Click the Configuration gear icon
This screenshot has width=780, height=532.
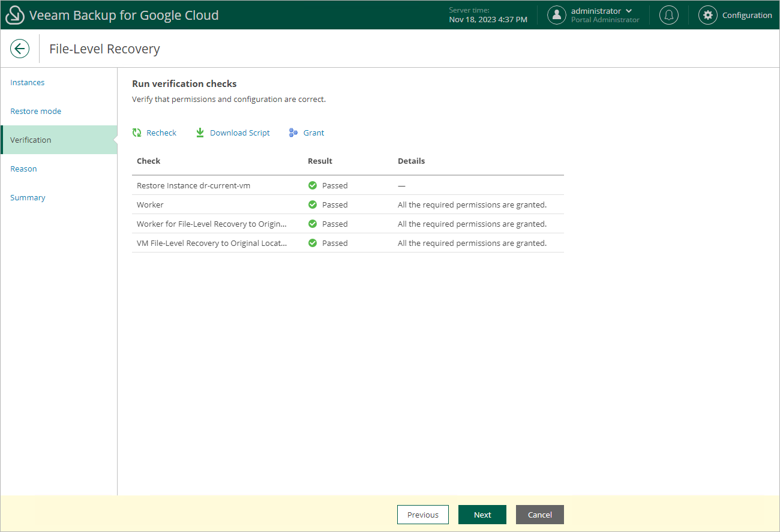708,15
